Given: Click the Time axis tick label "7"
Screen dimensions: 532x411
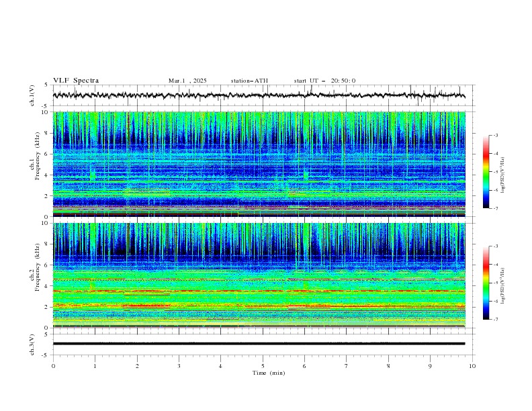Looking at the screenshot, I should coord(347,366).
